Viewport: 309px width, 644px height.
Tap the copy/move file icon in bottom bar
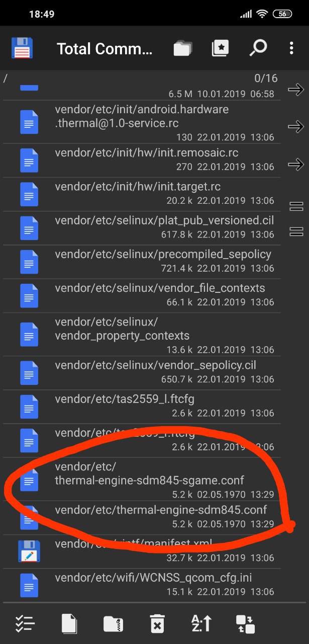pos(69,624)
